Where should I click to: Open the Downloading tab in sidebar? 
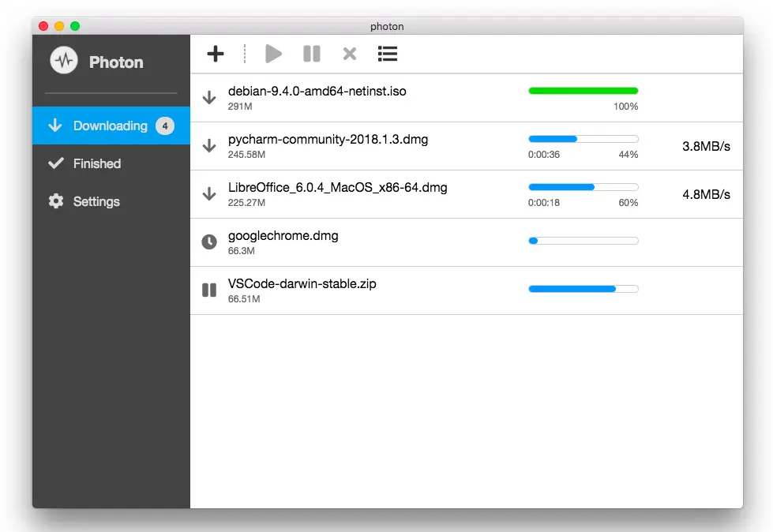[111, 126]
